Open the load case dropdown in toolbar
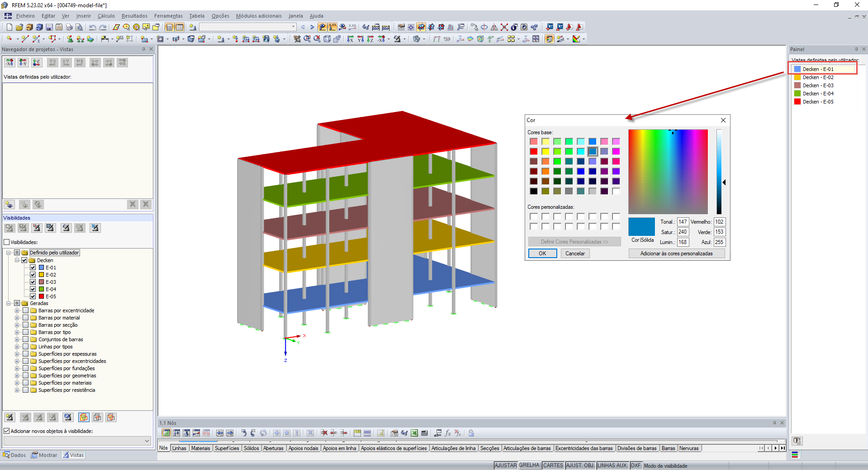868x470 pixels. point(293,27)
